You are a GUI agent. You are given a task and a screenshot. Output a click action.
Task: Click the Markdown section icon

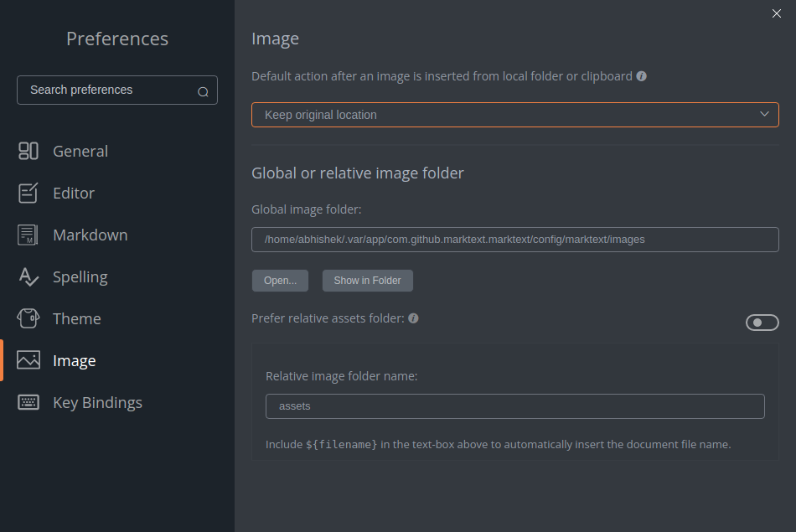28,235
